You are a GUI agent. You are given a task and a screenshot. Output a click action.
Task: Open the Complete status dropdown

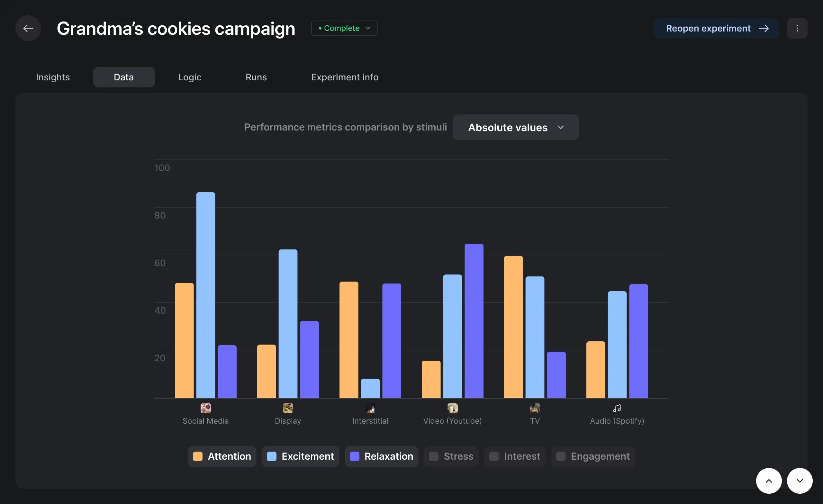pos(344,28)
